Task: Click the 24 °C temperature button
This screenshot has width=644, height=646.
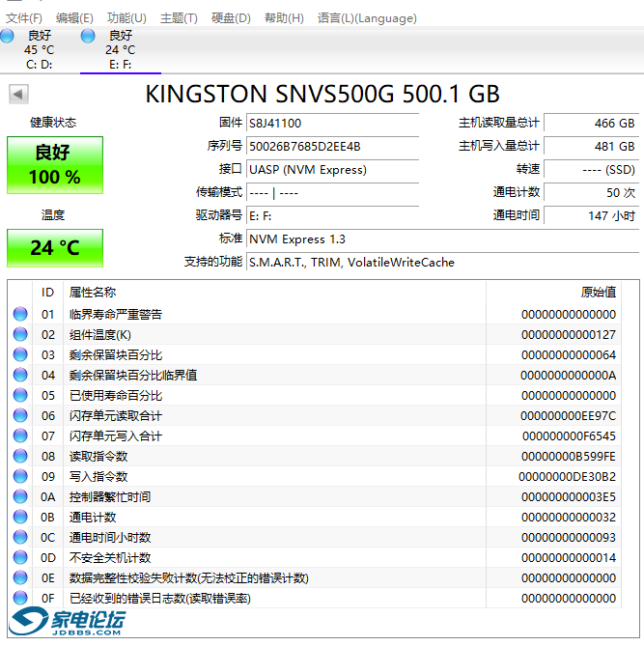Action: click(x=55, y=248)
